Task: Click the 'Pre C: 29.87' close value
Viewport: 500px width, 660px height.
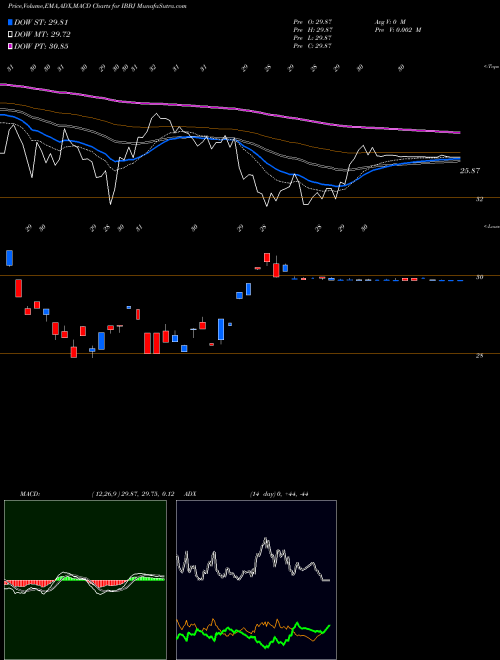Action: click(x=313, y=46)
